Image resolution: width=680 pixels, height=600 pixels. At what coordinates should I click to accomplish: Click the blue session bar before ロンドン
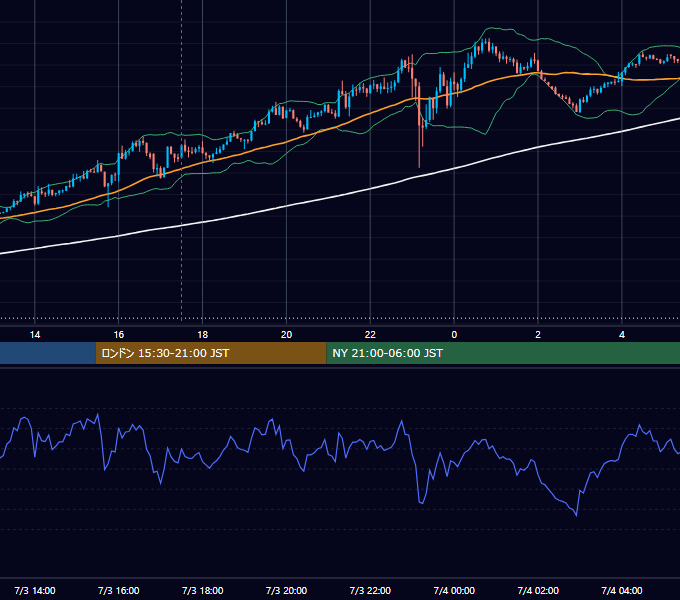[x=48, y=353]
